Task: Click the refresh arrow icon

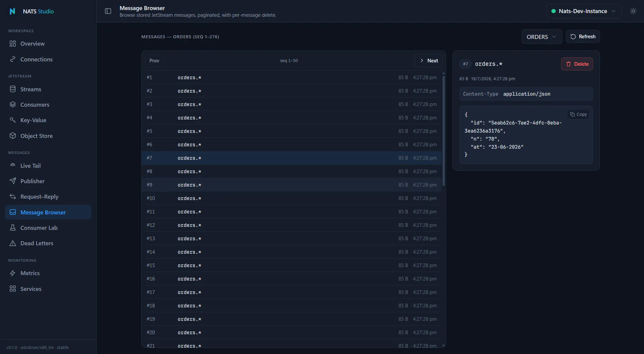Action: [x=573, y=37]
